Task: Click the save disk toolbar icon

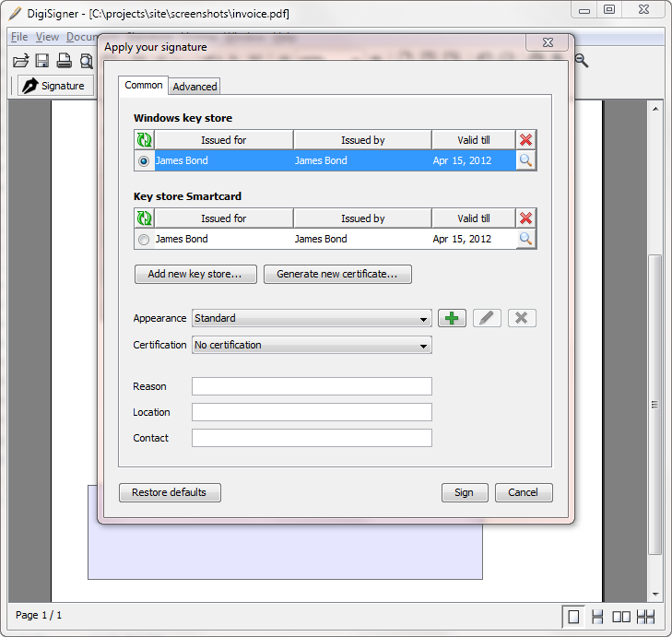Action: coord(42,61)
